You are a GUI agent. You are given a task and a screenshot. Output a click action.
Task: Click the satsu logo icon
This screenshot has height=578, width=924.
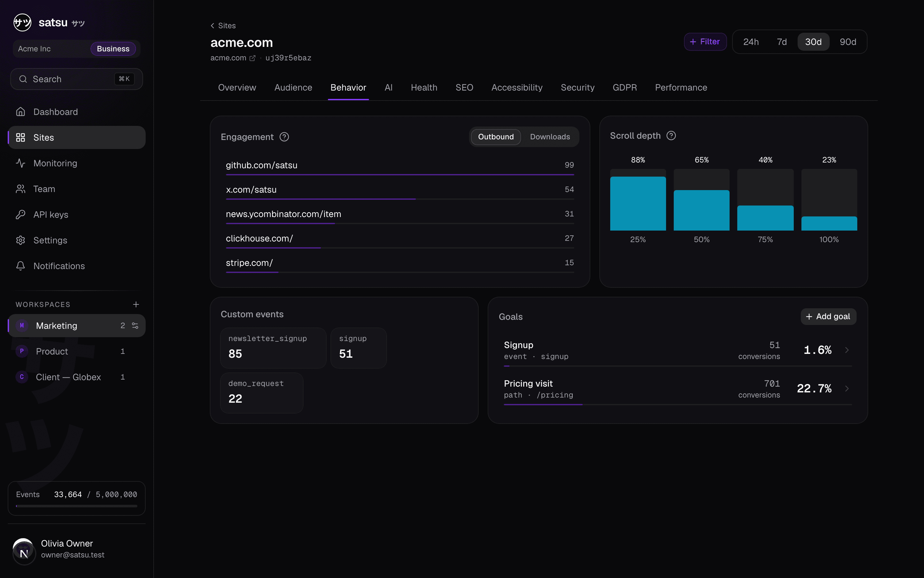(22, 22)
